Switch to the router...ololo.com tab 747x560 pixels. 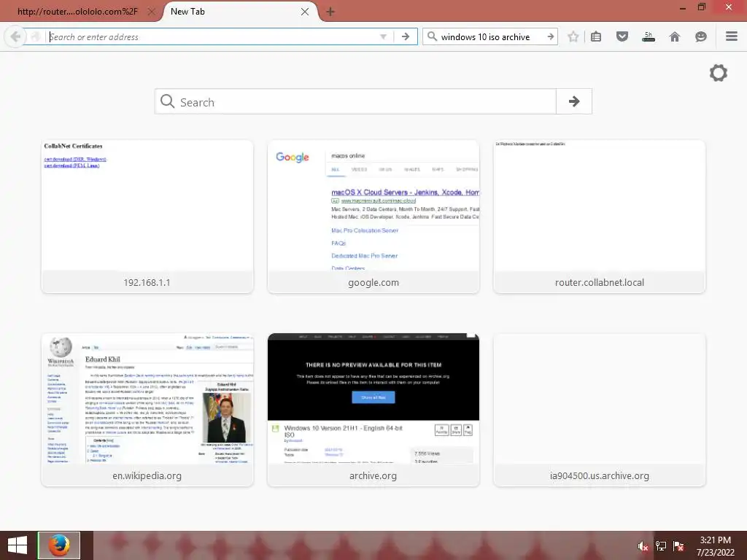coord(77,12)
